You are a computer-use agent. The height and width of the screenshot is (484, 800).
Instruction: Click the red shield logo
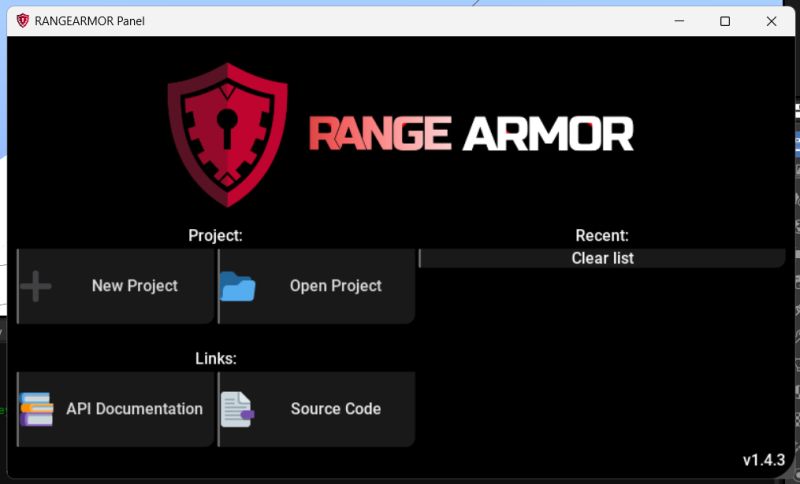228,135
